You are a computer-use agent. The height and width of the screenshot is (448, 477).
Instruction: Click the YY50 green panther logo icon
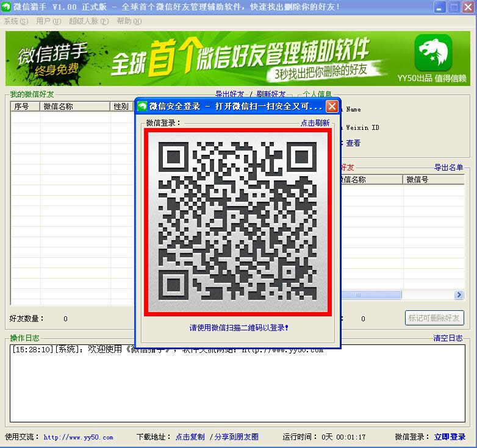(x=433, y=52)
